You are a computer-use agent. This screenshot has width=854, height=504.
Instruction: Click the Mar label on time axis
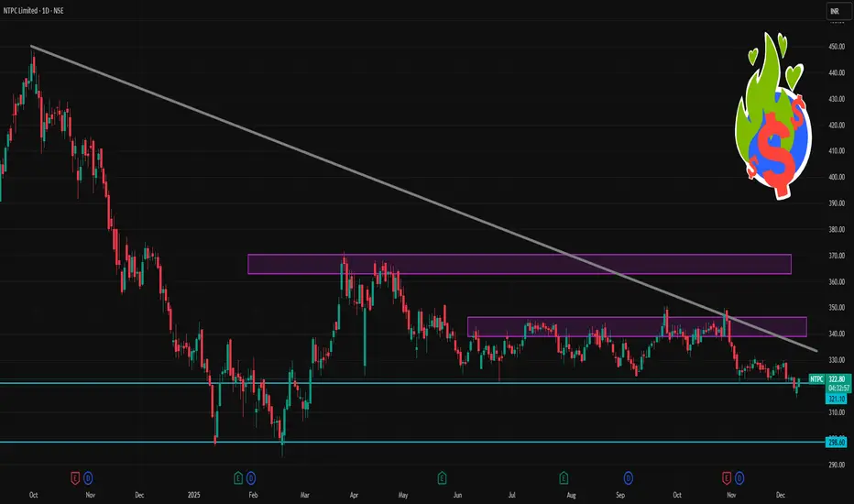coord(304,495)
